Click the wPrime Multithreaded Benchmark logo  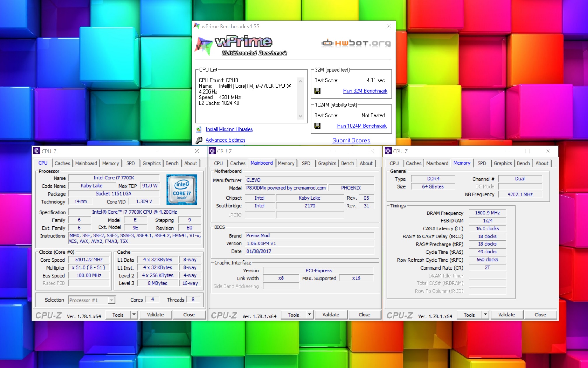pos(241,45)
